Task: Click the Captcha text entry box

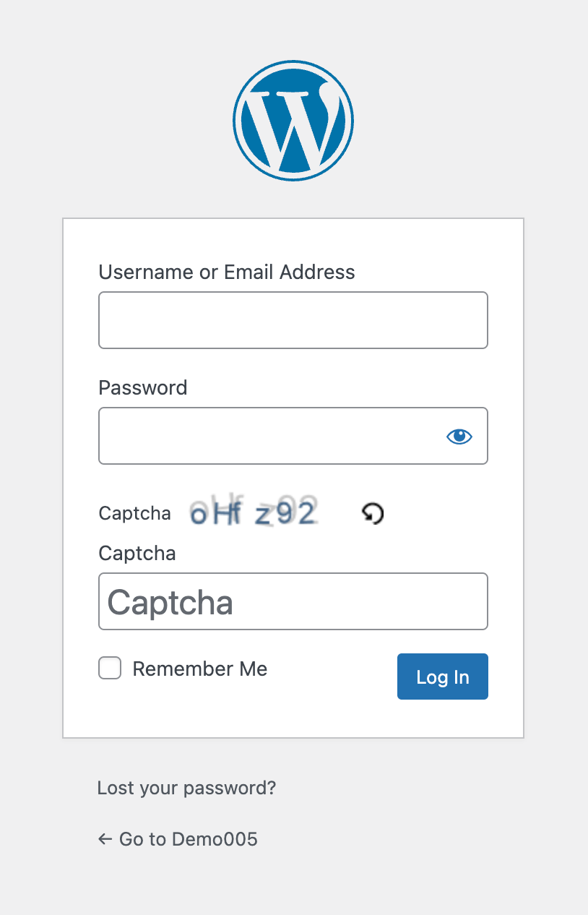Action: coord(293,601)
